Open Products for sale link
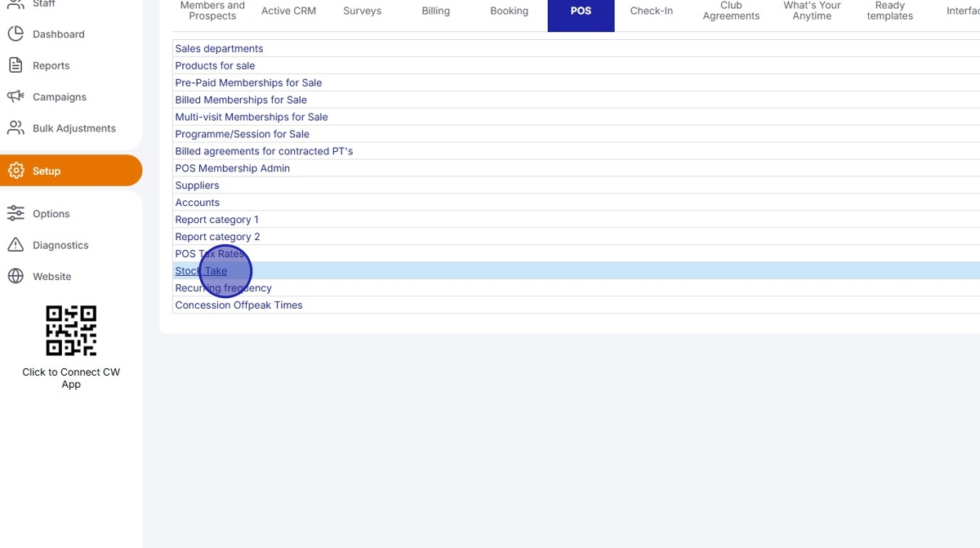The image size is (980, 548). point(215,65)
